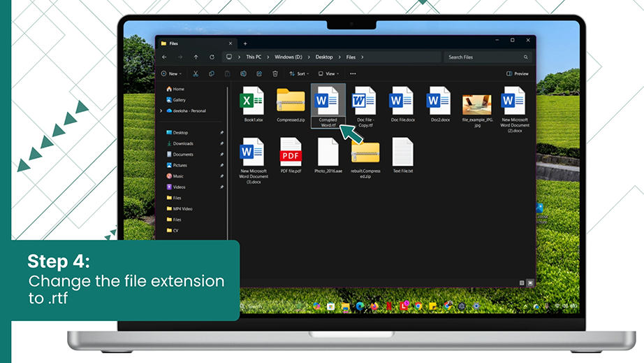Open Microsoft Store from the taskbar
The width and height of the screenshot is (644, 363).
[330, 306]
